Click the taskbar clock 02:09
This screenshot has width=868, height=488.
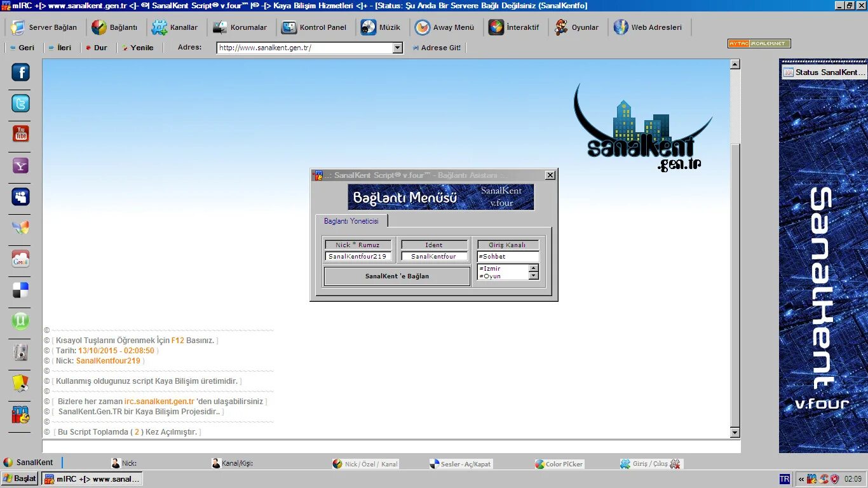click(x=853, y=479)
